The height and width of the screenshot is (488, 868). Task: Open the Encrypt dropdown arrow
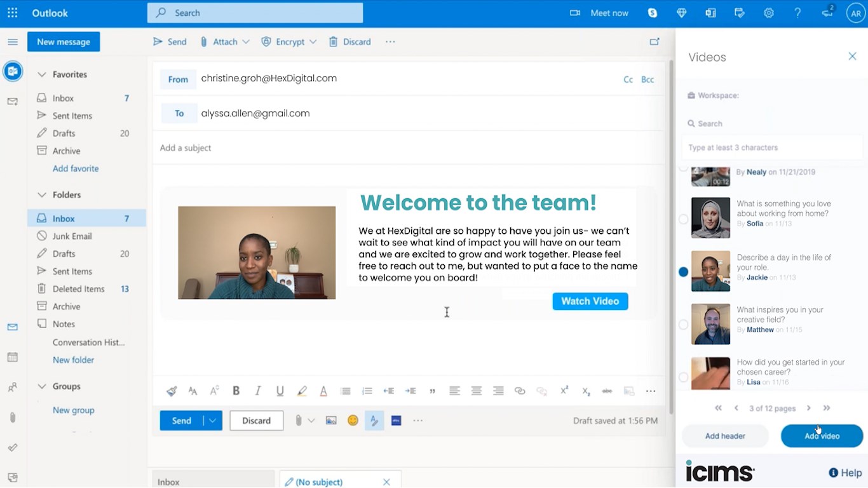pyautogui.click(x=313, y=42)
